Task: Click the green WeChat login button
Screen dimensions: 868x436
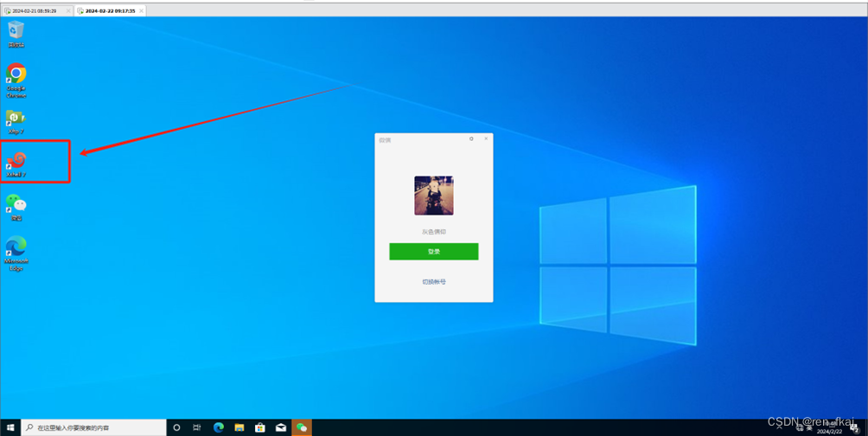Action: pyautogui.click(x=434, y=252)
